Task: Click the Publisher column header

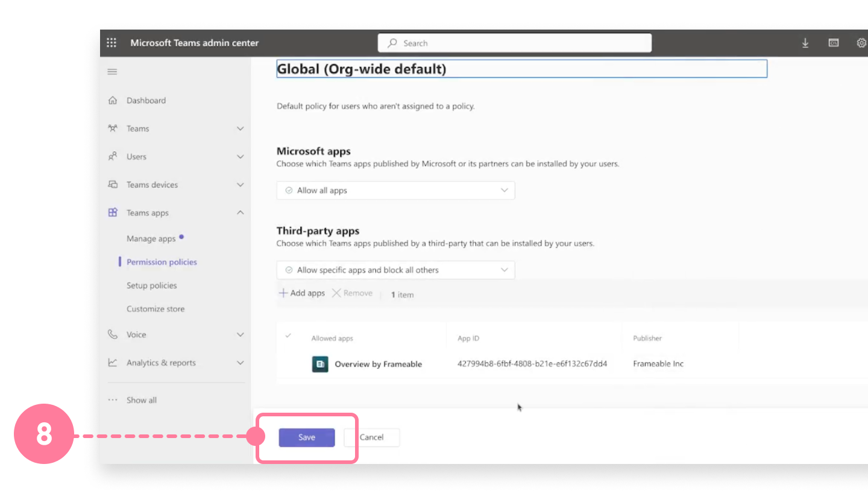Action: pos(647,338)
